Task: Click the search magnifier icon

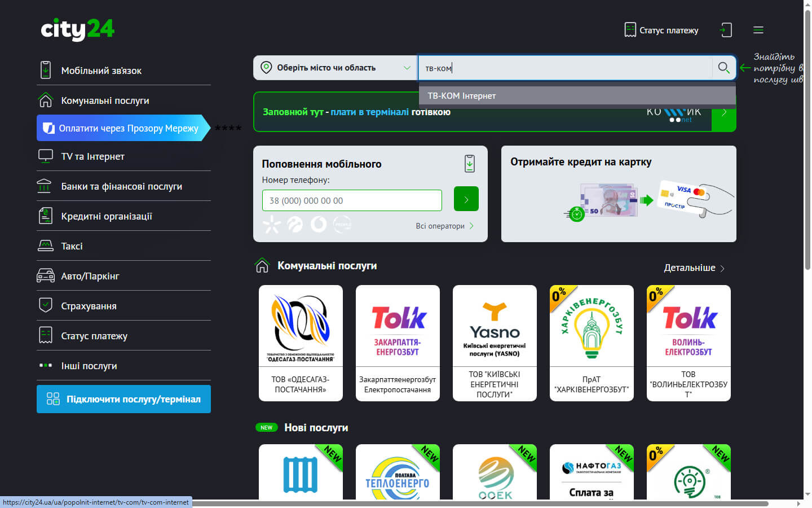Action: [724, 68]
